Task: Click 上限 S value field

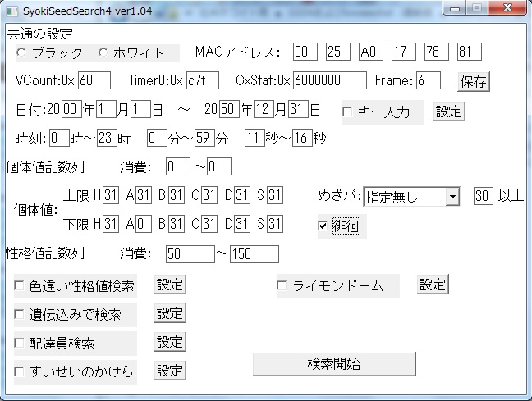Action: (275, 195)
